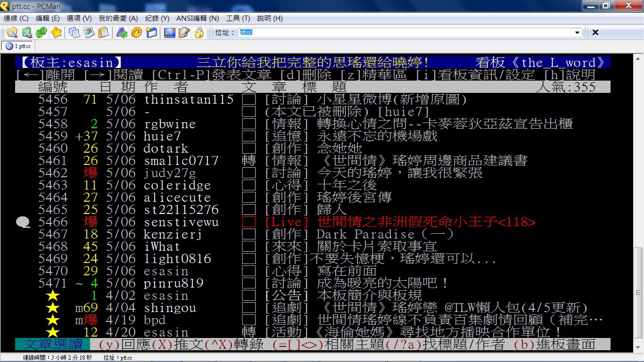Open the 選項 (V) menu

click(79, 18)
